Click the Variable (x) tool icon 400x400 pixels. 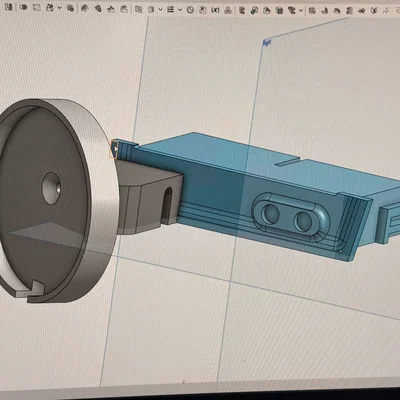tap(215, 10)
